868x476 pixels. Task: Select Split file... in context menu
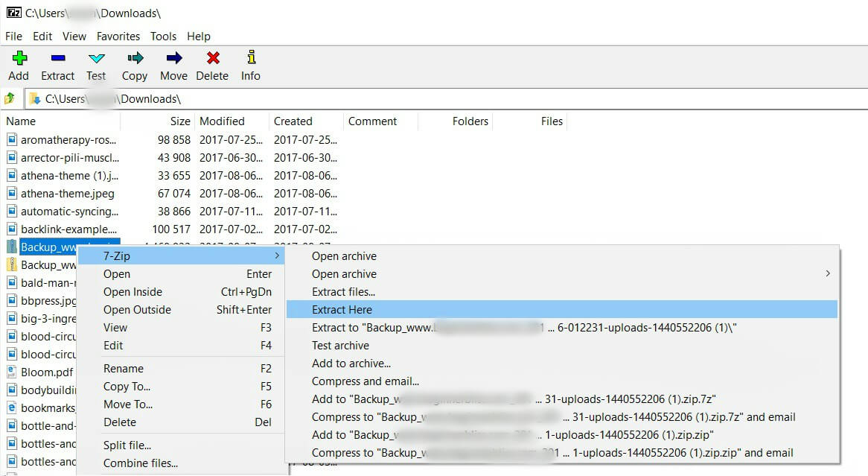tap(181, 445)
